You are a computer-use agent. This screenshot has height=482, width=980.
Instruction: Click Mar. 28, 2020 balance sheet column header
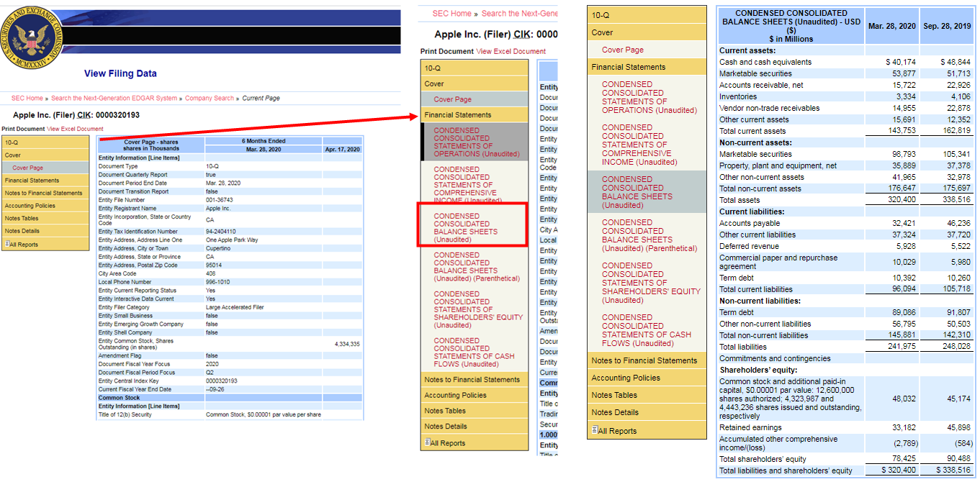[892, 26]
